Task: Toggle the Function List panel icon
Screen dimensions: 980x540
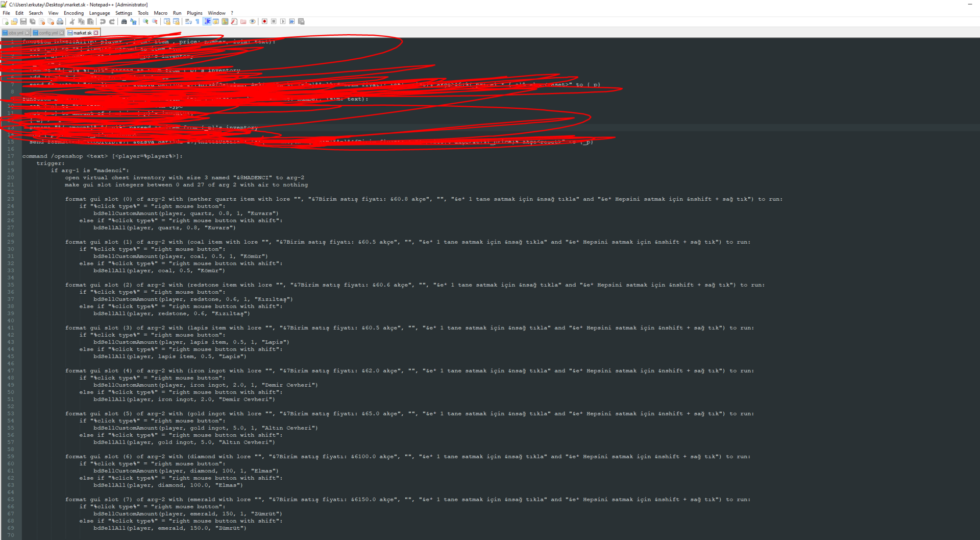Action: (x=234, y=21)
